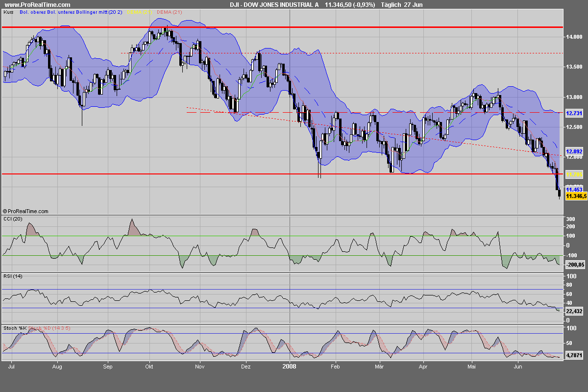Click the Feb month label on time axis
This screenshot has width=588, height=392.
[x=335, y=366]
